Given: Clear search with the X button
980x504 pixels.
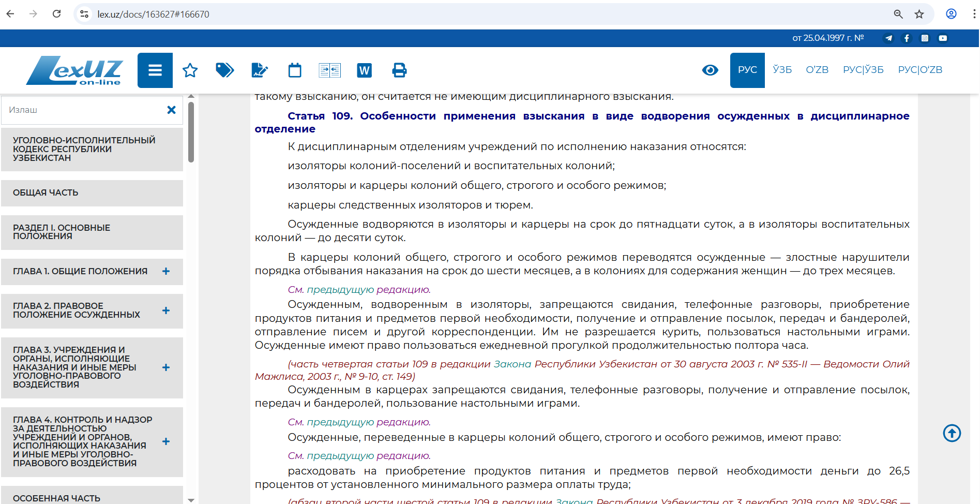Looking at the screenshot, I should [x=172, y=110].
